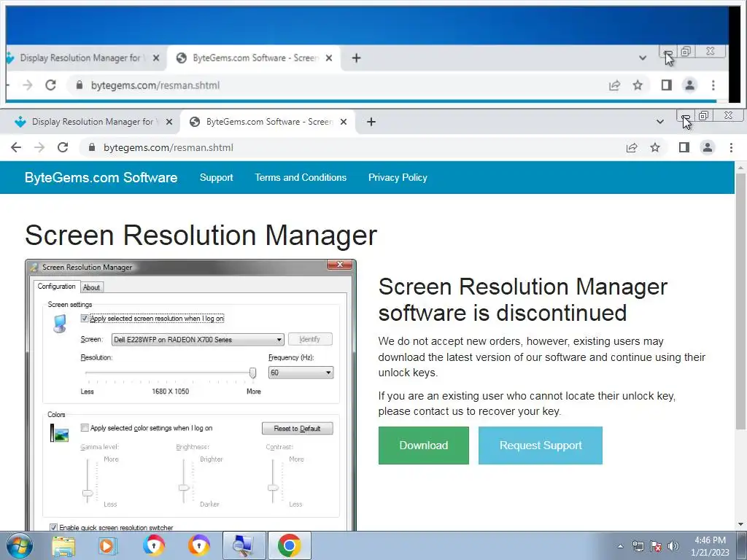The height and width of the screenshot is (560, 747).
Task: Click profile avatar in upper magnified window
Action: click(689, 85)
